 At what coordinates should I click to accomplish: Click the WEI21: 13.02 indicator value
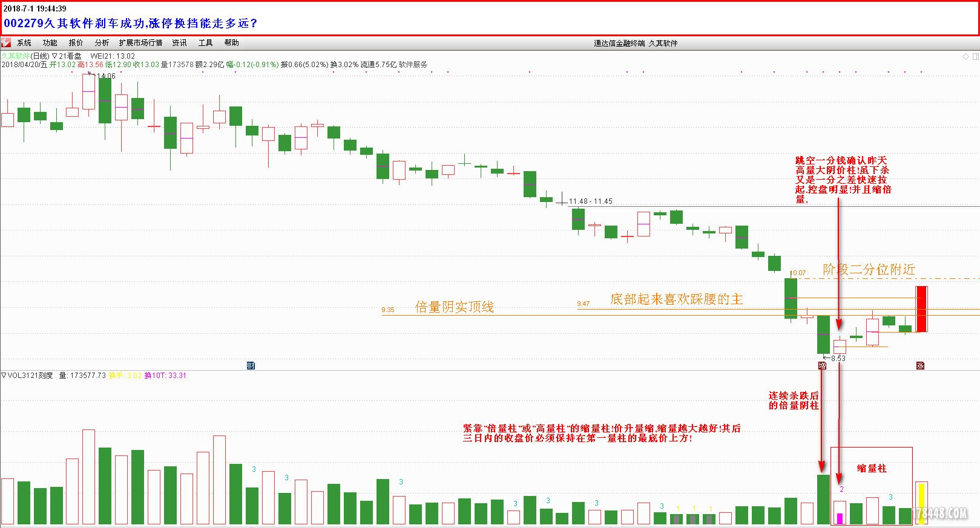[113, 56]
